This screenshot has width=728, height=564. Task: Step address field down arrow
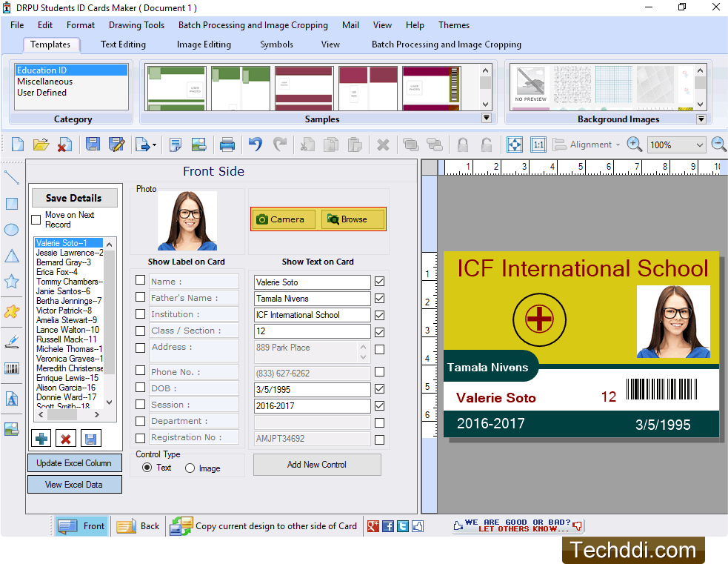pyautogui.click(x=363, y=356)
